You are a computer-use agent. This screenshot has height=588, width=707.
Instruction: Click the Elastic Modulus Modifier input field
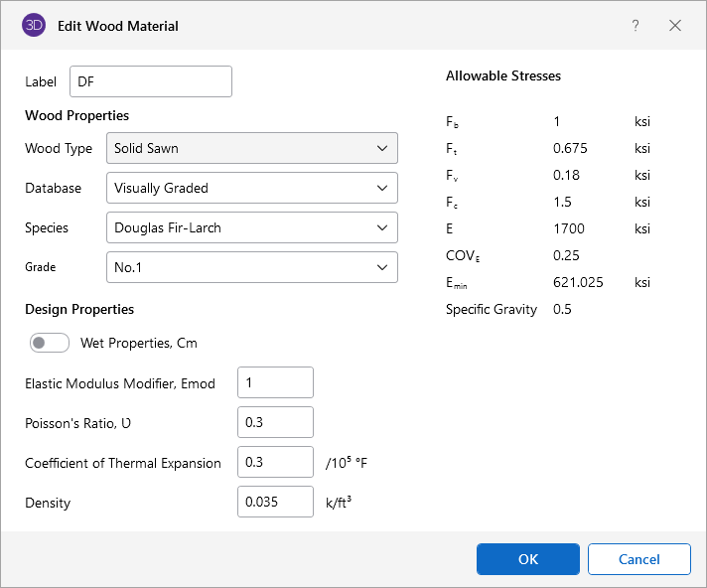(275, 382)
